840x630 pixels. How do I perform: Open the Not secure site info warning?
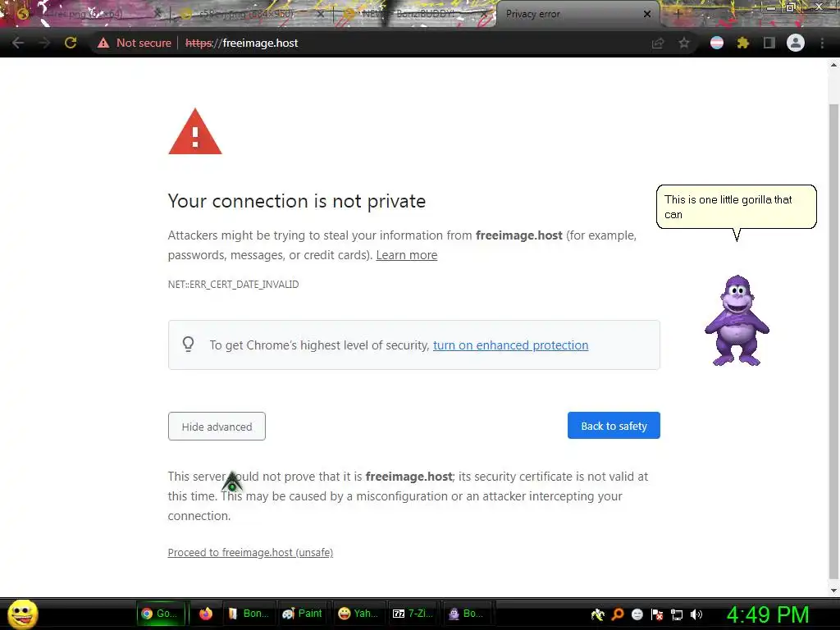[135, 43]
